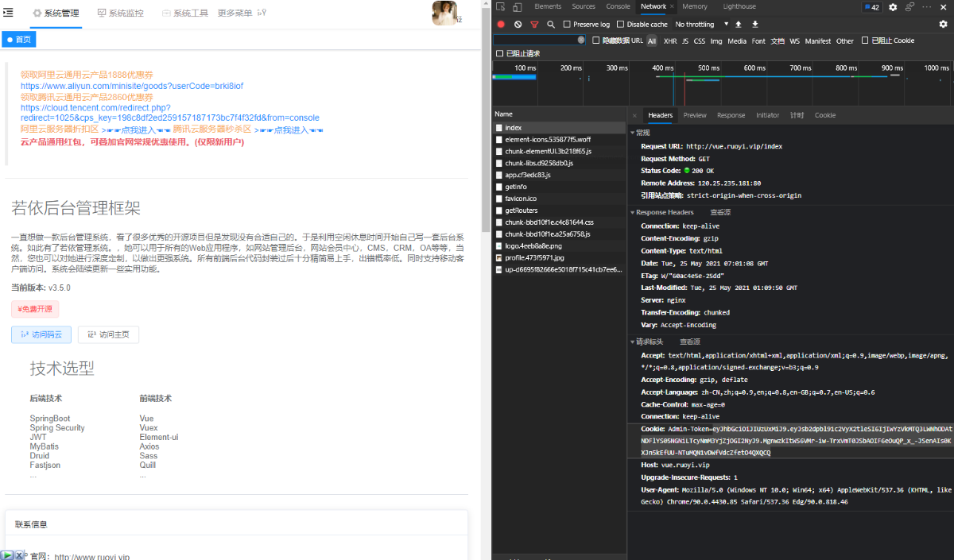Open Network panel settings gear
The height and width of the screenshot is (560, 954).
[x=944, y=25]
